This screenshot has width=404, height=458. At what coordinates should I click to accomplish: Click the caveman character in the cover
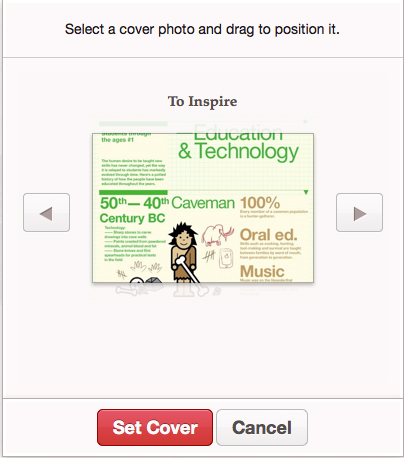tap(184, 252)
